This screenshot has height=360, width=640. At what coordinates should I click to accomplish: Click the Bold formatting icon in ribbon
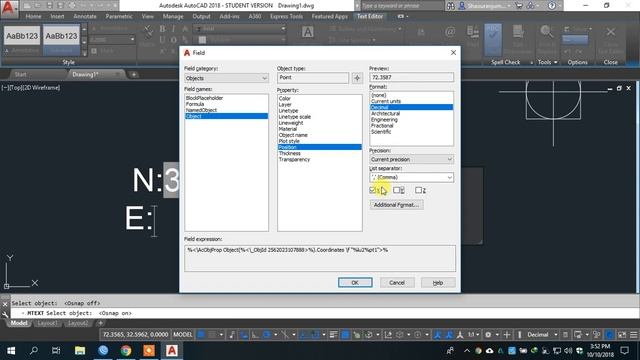point(162,29)
